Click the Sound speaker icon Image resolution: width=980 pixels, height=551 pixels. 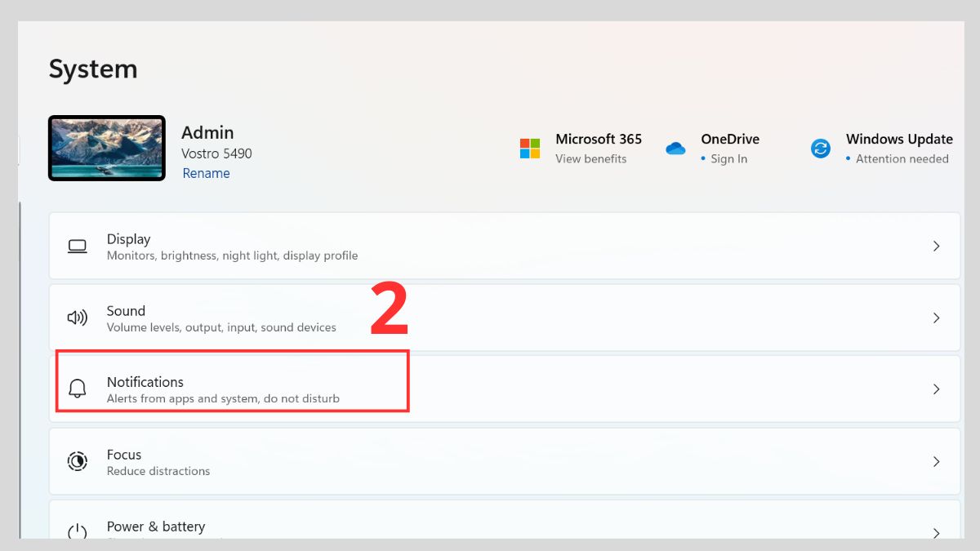tap(78, 318)
